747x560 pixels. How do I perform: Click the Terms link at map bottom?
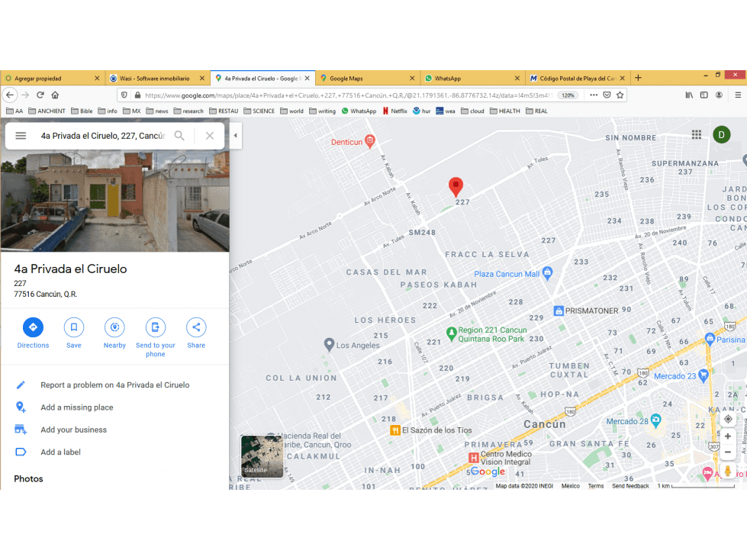point(595,486)
